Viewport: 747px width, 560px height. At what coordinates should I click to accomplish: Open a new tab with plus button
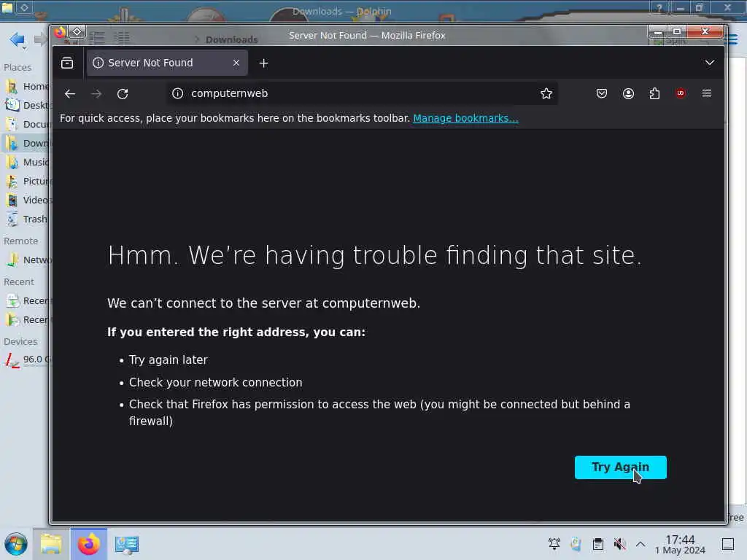[263, 63]
